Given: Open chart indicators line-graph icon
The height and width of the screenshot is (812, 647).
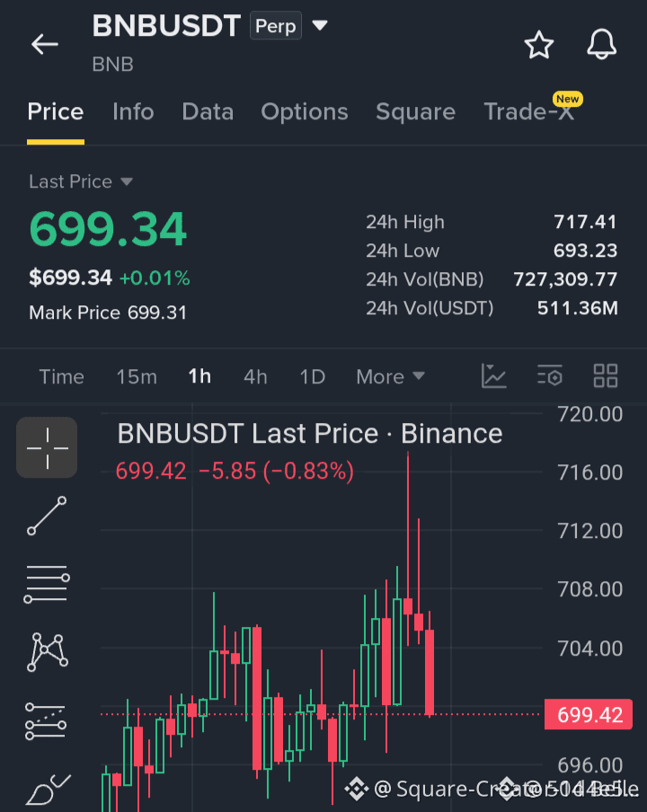Looking at the screenshot, I should [x=493, y=376].
